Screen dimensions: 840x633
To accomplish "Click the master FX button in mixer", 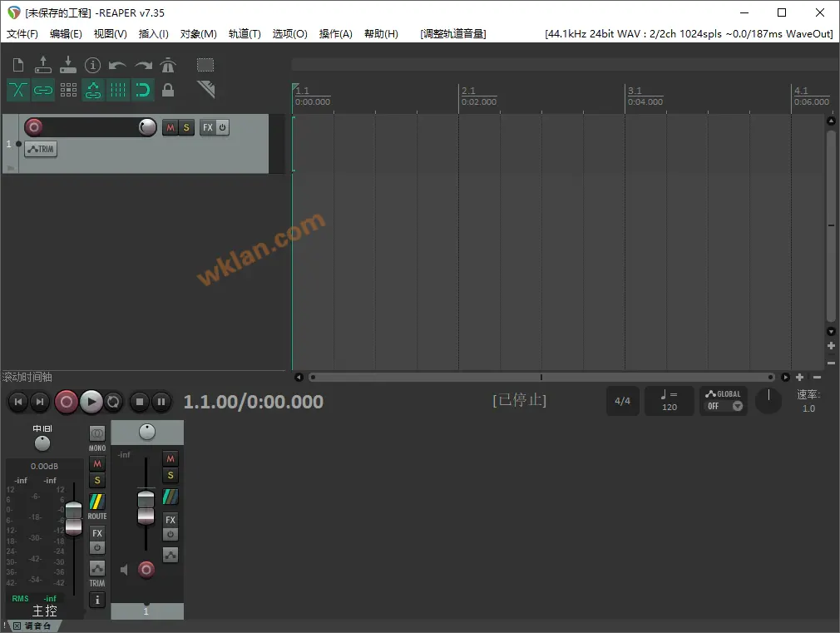I will (97, 533).
